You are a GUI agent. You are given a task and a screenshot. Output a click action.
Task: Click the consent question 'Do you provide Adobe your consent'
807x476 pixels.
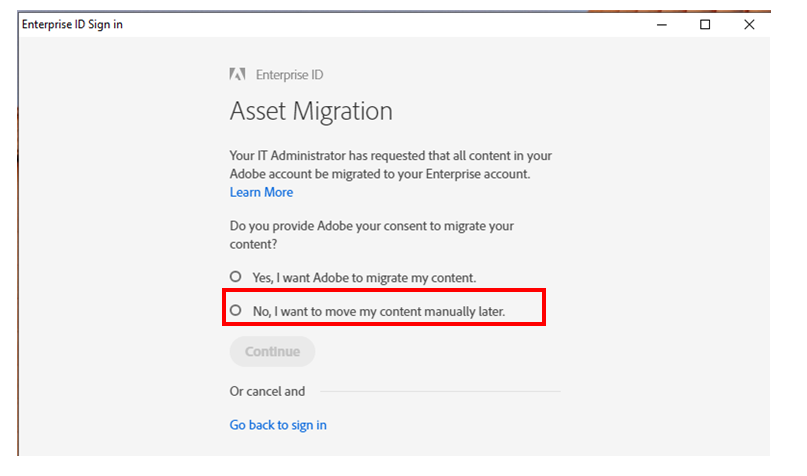pos(372,235)
